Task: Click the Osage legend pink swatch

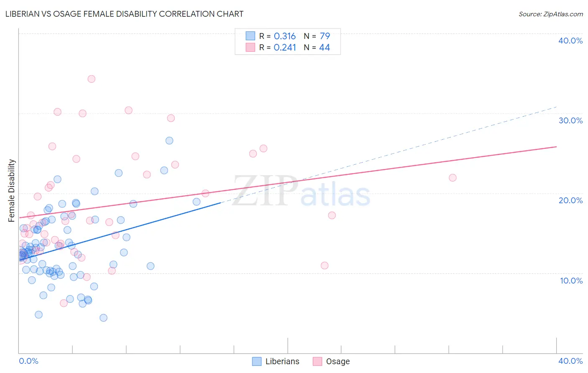Action: click(317, 361)
